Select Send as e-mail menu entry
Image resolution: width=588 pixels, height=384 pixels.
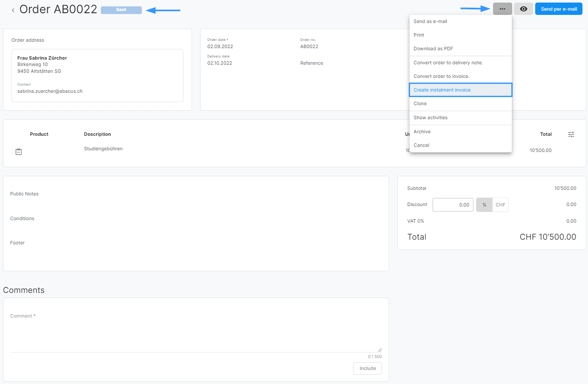pyautogui.click(x=430, y=21)
